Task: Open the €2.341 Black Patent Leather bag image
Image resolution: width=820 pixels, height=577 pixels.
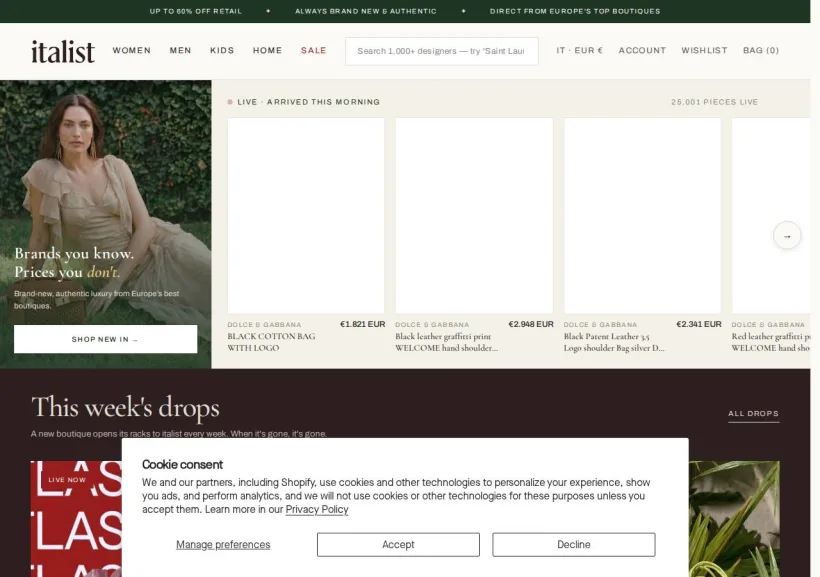Action: pyautogui.click(x=643, y=216)
